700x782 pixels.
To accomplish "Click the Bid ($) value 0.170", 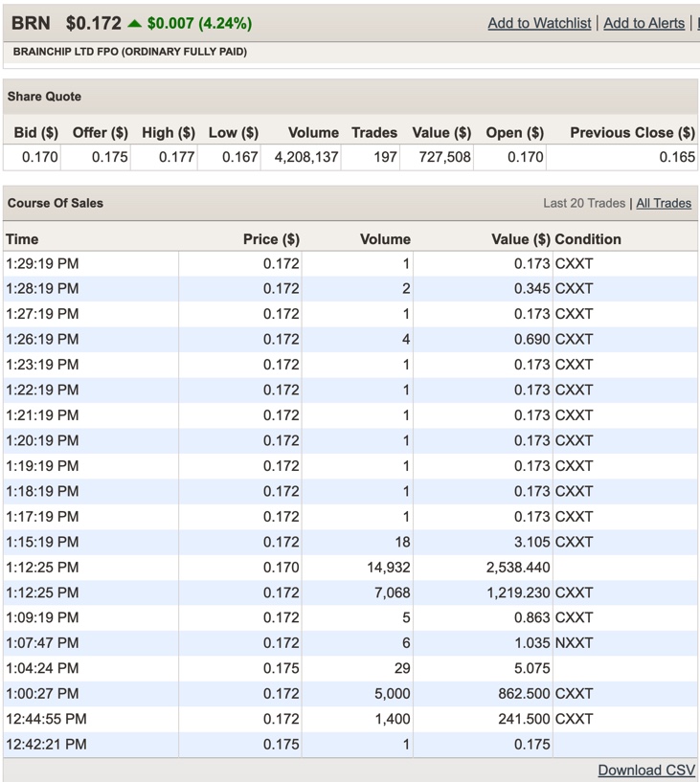I will pyautogui.click(x=39, y=157).
